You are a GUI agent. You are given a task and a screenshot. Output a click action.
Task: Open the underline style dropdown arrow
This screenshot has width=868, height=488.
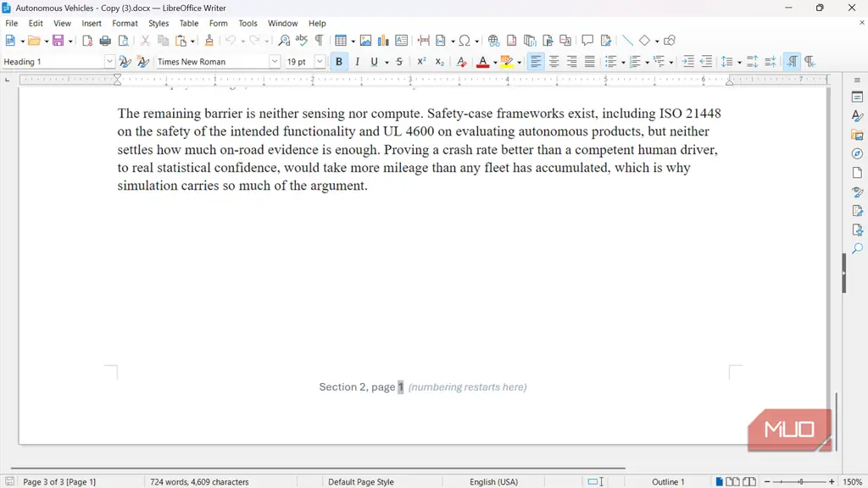pos(387,63)
